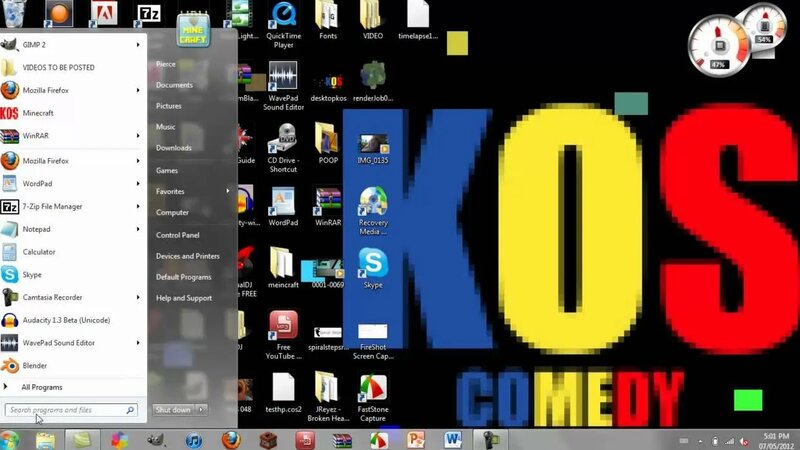Expand the WinRAR submenu arrow
Viewport: 800px width, 450px height.
coord(138,136)
